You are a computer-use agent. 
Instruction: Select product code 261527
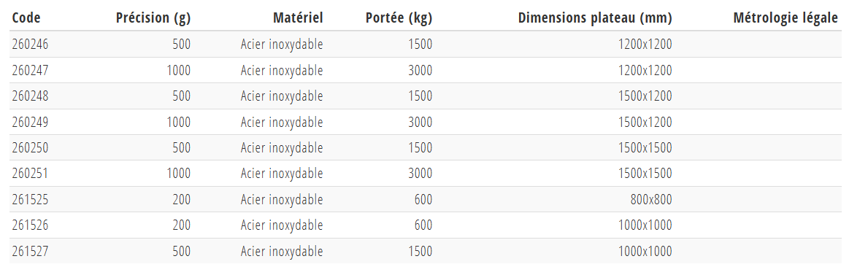tap(30, 251)
